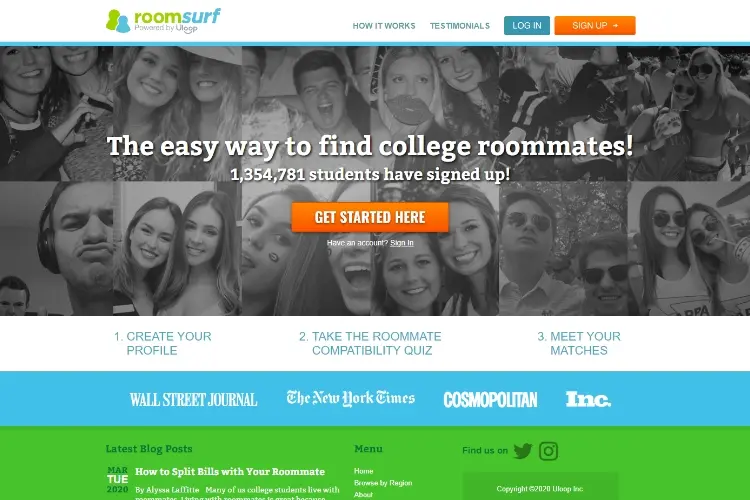Follow the Sign In link
This screenshot has width=750, height=500.
(x=402, y=243)
